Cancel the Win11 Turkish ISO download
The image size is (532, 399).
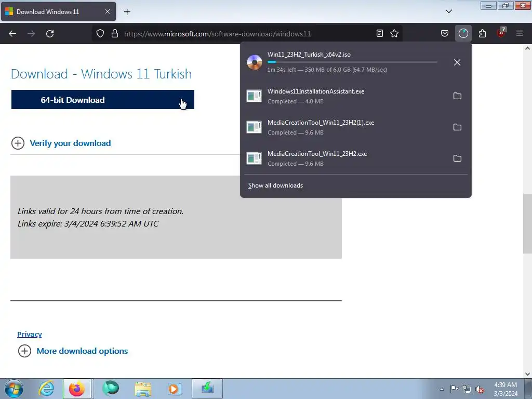pyautogui.click(x=457, y=62)
